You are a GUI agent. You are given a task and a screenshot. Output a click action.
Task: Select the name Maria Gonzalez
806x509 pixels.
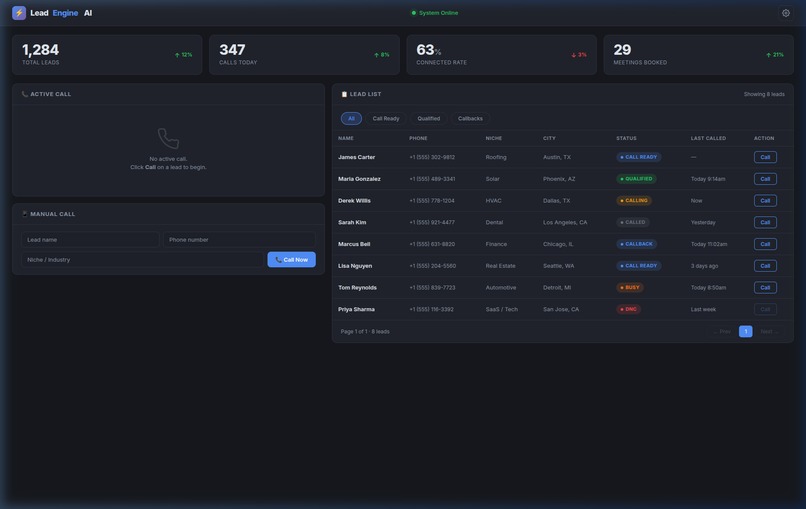coord(359,179)
